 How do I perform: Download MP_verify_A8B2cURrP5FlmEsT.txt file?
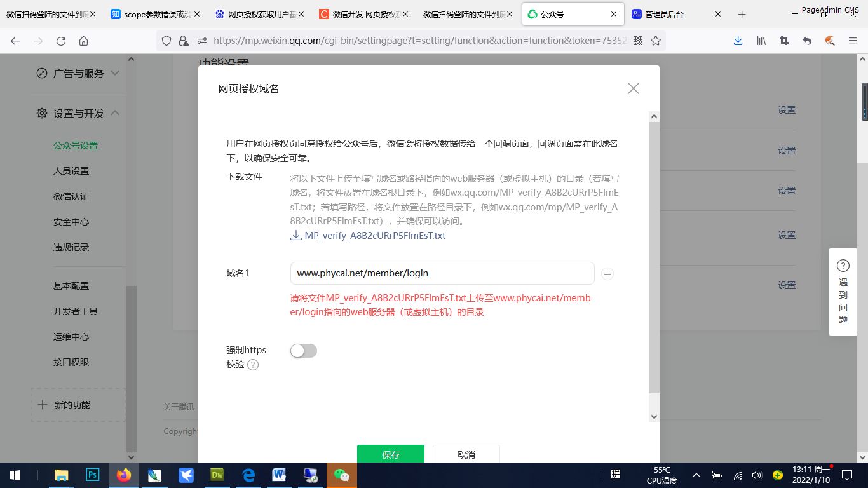tap(368, 236)
